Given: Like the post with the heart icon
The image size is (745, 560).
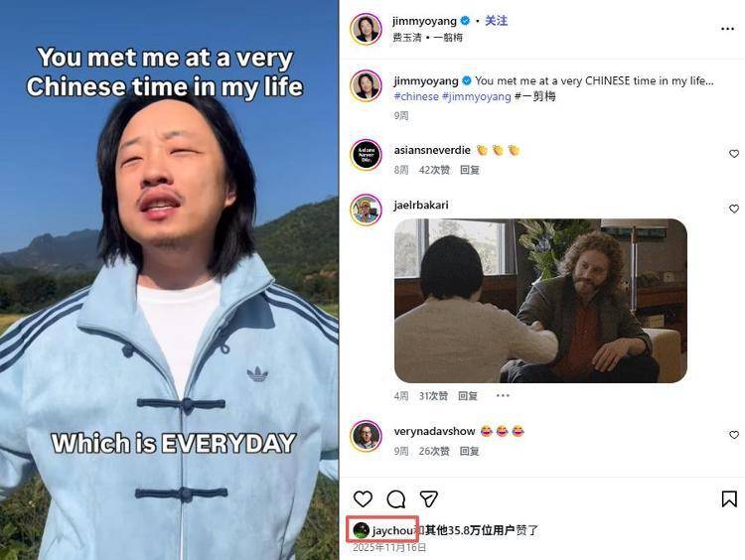Looking at the screenshot, I should (363, 498).
